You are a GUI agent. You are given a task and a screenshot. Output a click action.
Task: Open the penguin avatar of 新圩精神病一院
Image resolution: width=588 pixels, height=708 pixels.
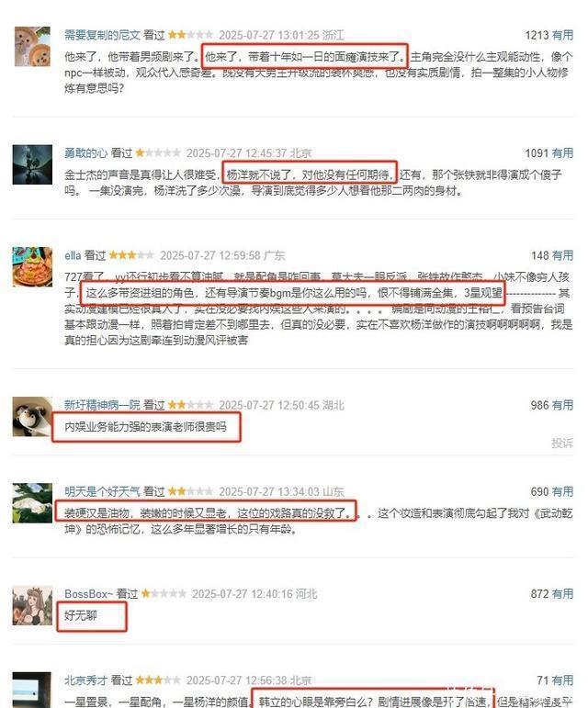tap(32, 417)
